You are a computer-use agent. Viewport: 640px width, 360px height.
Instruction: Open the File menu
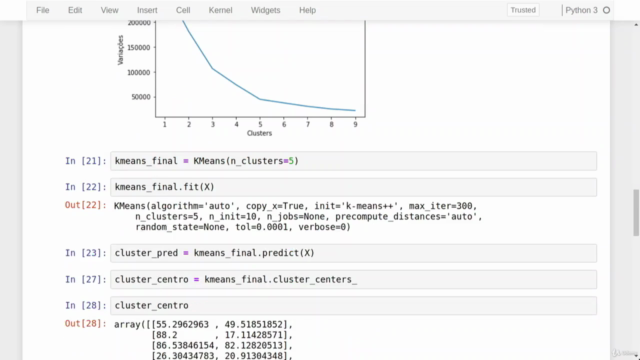(42, 10)
